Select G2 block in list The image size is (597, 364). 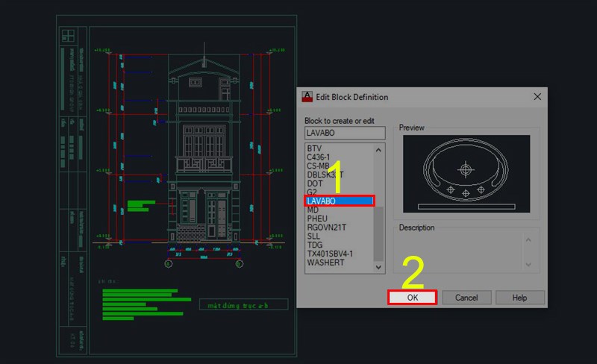pyautogui.click(x=312, y=192)
